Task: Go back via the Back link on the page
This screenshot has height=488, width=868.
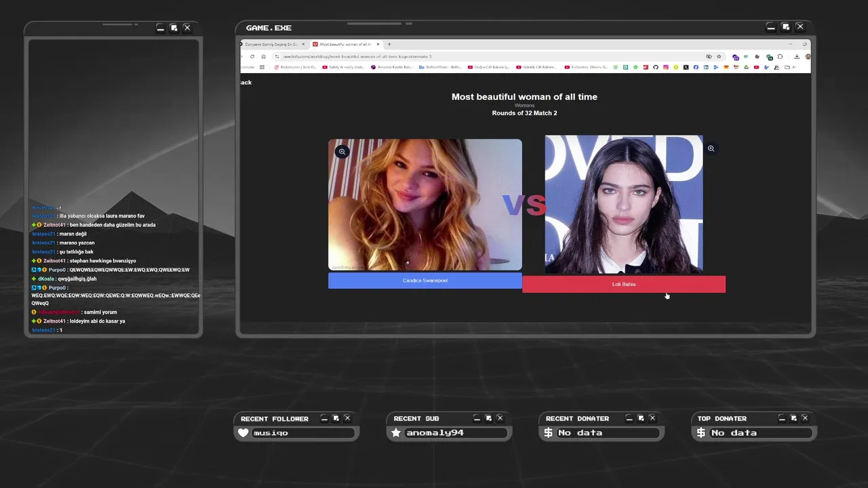Action: coord(245,83)
